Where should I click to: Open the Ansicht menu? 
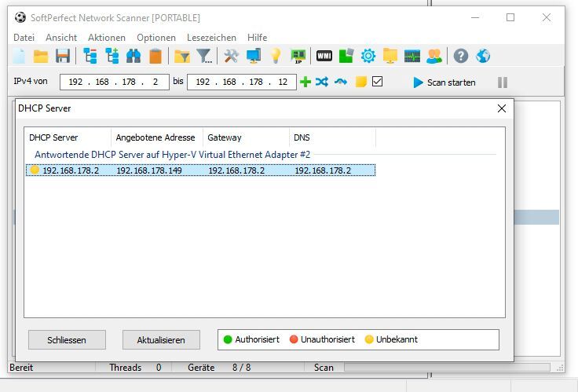point(61,38)
